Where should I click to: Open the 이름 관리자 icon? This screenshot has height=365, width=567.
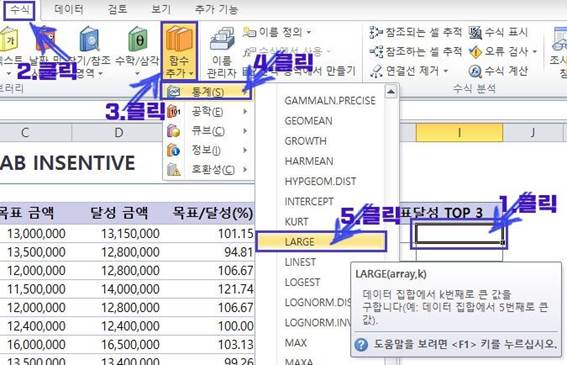click(222, 39)
